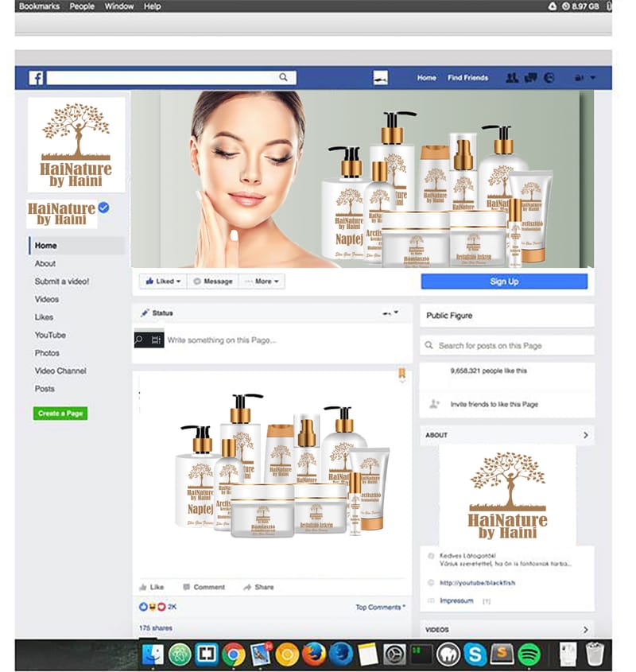Expand the More dropdown under cover
This screenshot has width=636, height=672.
[262, 282]
